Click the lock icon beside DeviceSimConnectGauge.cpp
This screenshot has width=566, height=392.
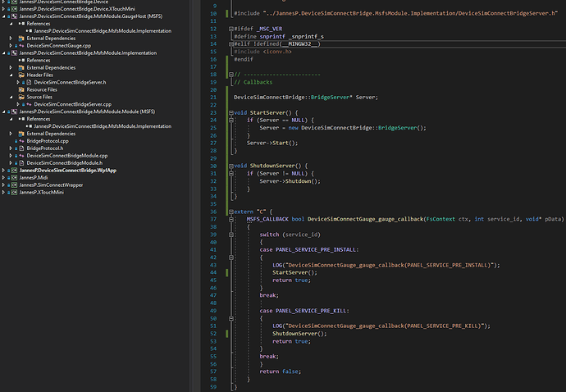point(16,46)
